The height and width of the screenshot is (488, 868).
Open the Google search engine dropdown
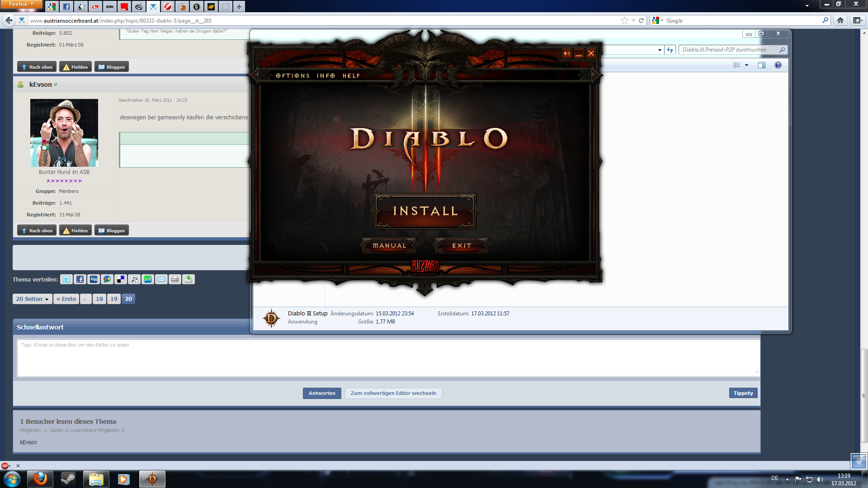(658, 20)
